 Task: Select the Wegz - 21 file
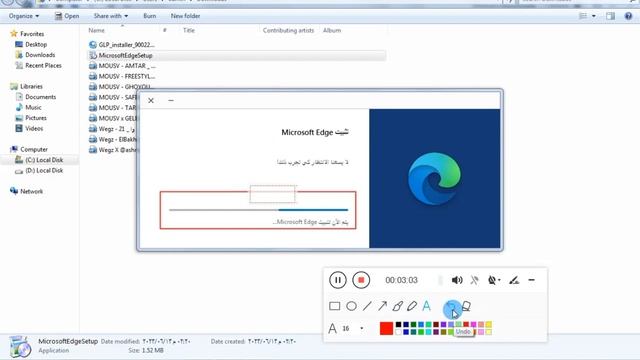113,129
